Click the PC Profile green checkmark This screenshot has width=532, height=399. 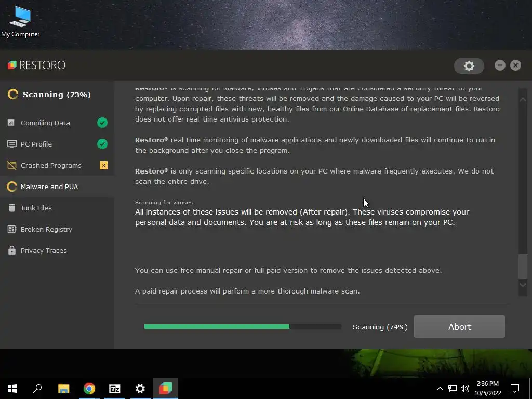click(x=102, y=144)
